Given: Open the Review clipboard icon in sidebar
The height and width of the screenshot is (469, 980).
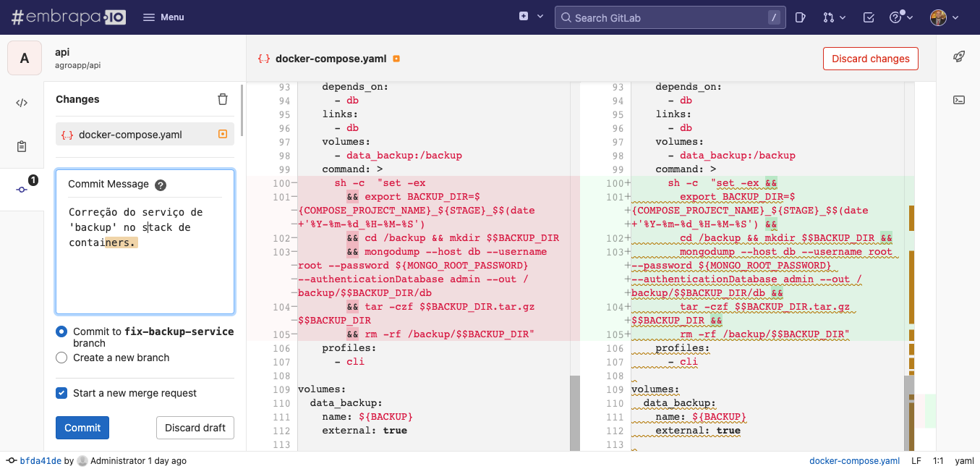Looking at the screenshot, I should (x=22, y=146).
